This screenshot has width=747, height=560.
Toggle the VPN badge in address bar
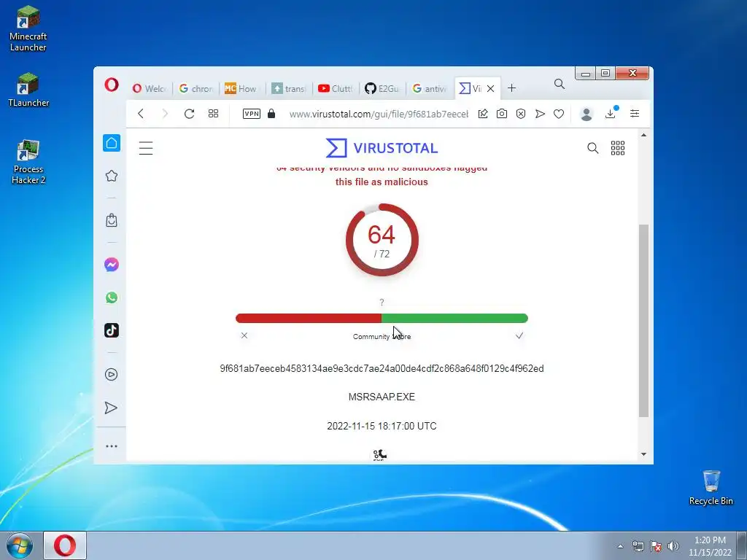pyautogui.click(x=252, y=113)
